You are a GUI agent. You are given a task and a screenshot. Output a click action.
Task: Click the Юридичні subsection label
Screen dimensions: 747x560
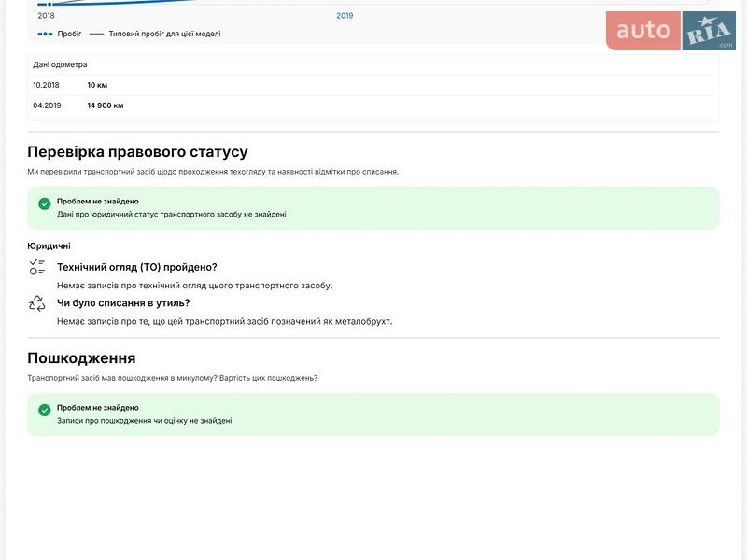49,246
